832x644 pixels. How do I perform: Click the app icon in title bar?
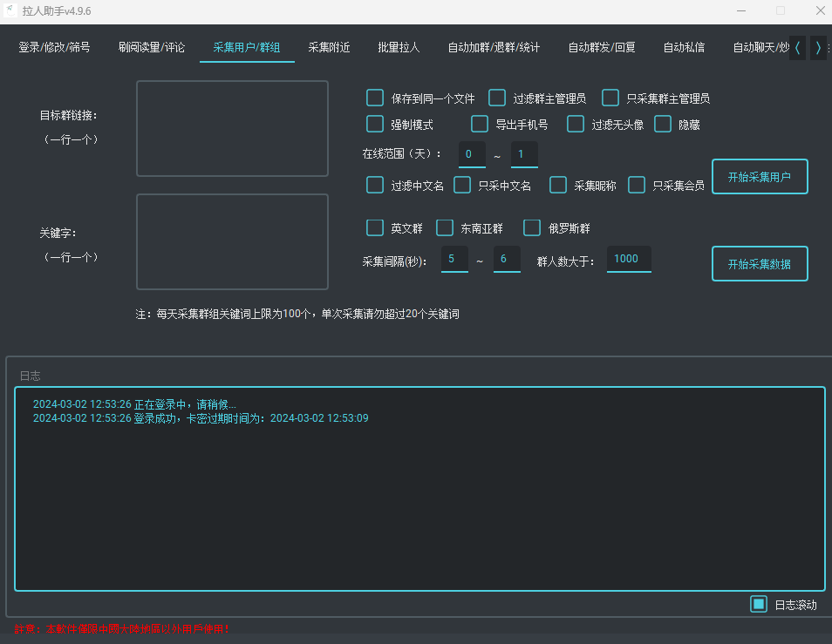(10, 10)
